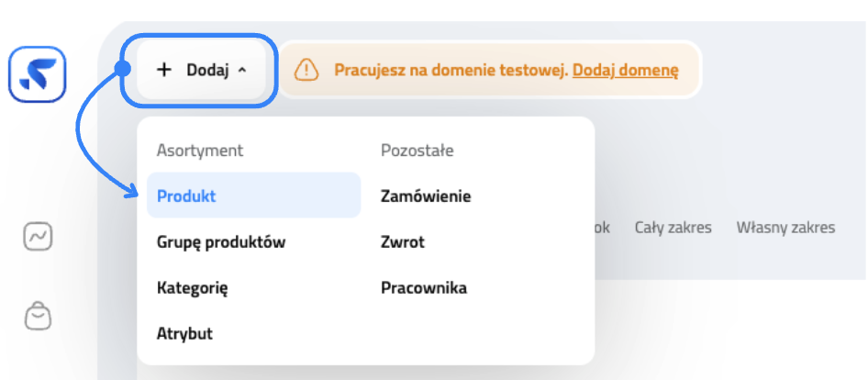Switch to the "Cały zakres" tab
868x380 pixels.
point(673,228)
